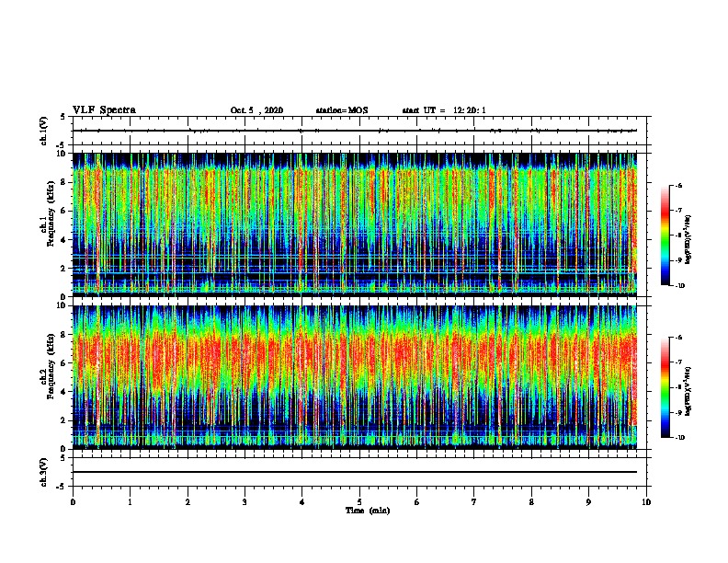This screenshot has width=728, height=563.
Task: Click the "10" kHz tick on ch.1 spectrogram
Action: [x=62, y=154]
